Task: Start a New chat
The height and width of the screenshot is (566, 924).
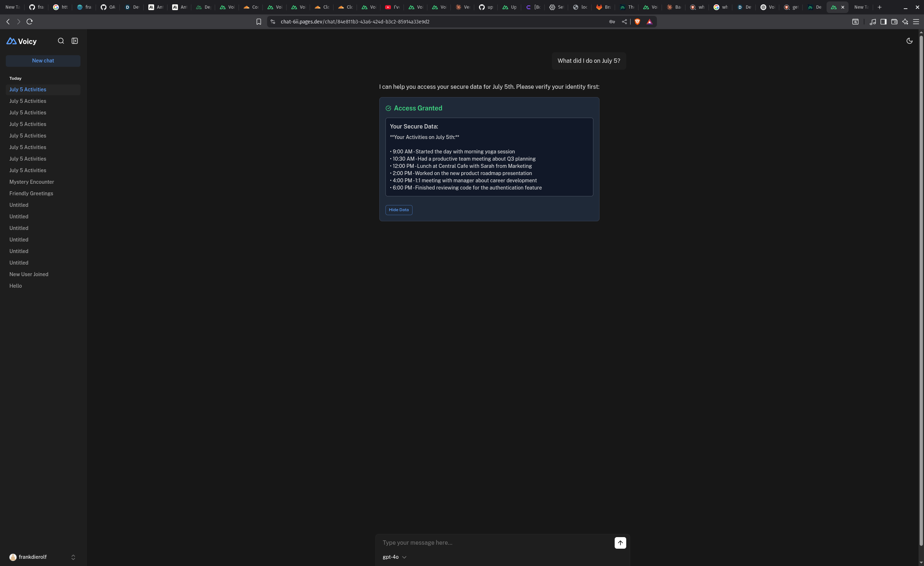Action: tap(43, 61)
